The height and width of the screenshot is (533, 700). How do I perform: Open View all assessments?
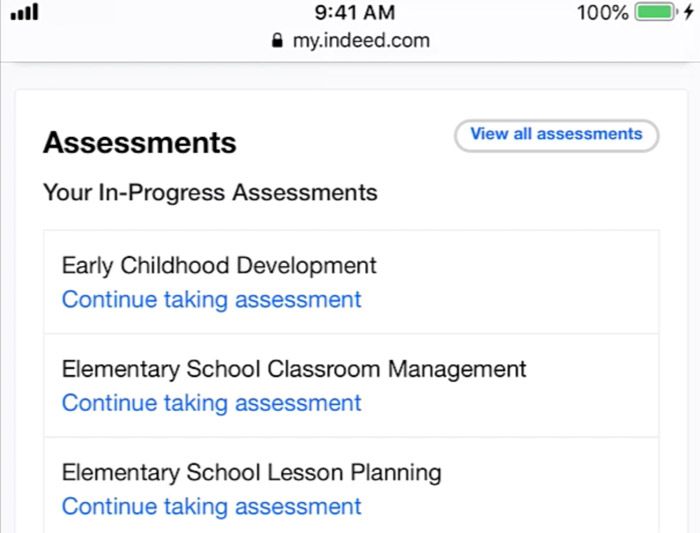[x=556, y=135]
